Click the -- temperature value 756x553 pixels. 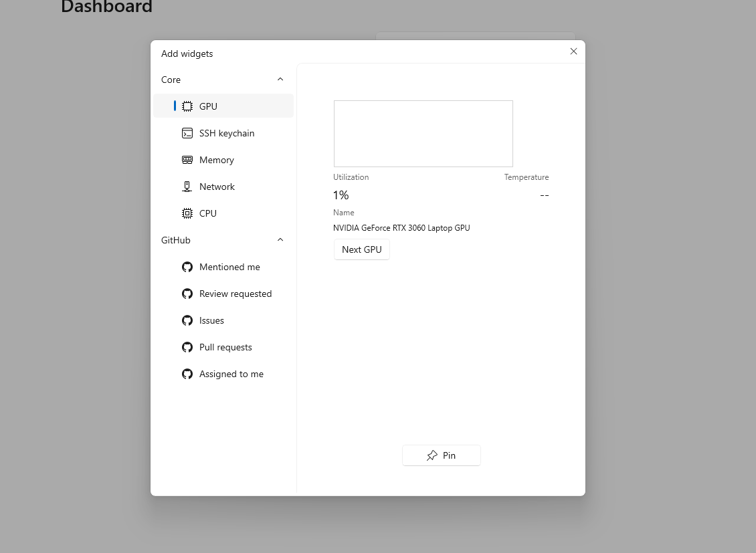click(545, 195)
